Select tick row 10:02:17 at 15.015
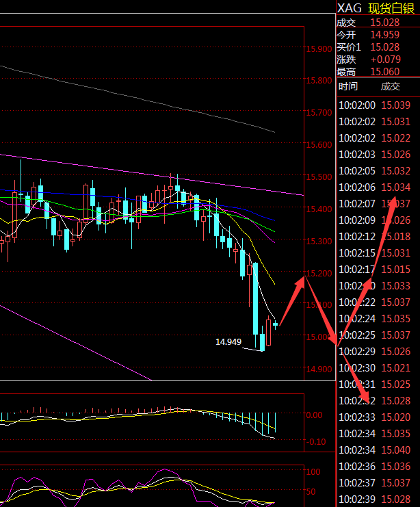This screenshot has height=507, width=420. coord(374,270)
